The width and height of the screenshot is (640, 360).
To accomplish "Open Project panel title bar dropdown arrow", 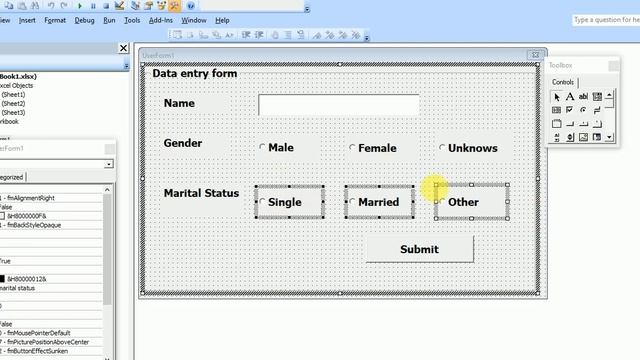I will click(x=126, y=65).
